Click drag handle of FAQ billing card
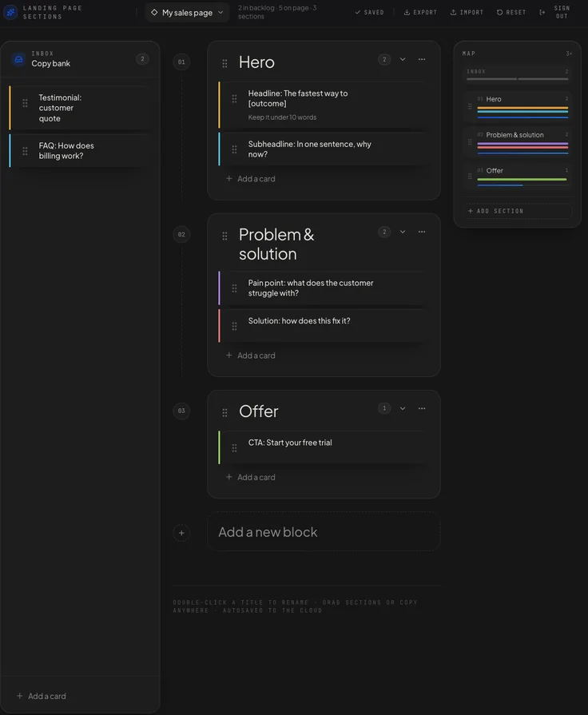588x715 pixels. pyautogui.click(x=25, y=151)
